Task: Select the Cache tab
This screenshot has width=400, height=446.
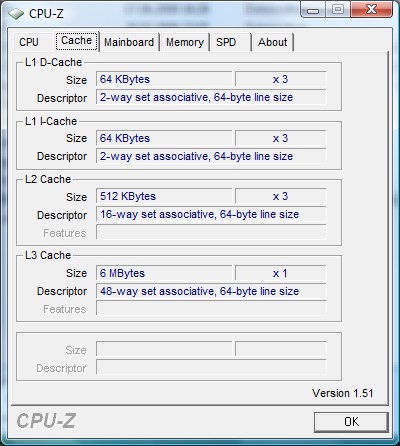Action: (x=77, y=41)
